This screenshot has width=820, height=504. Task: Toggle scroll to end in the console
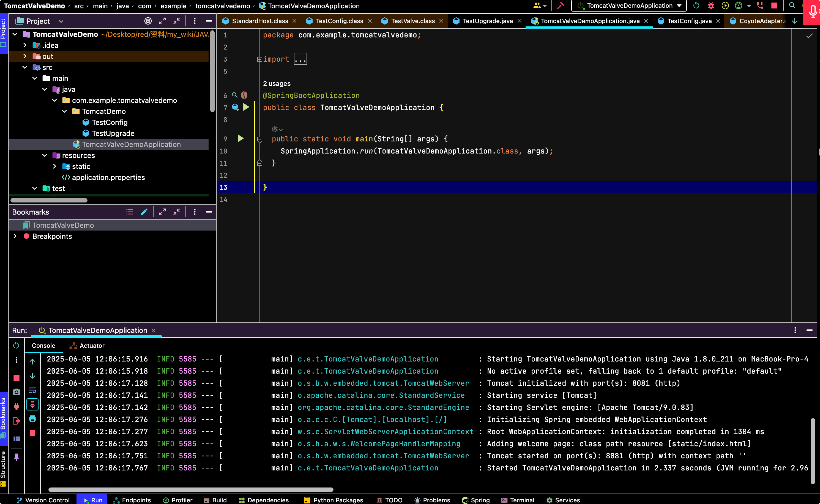coord(32,404)
